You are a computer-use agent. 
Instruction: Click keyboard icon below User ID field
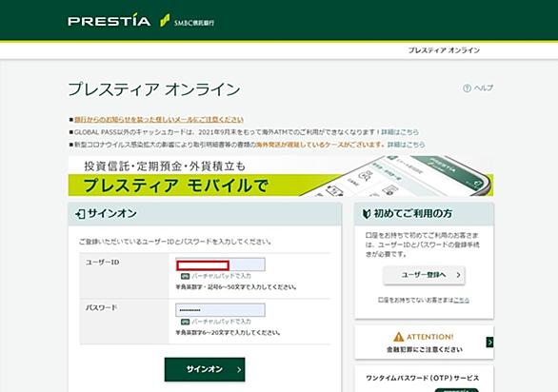185,276
